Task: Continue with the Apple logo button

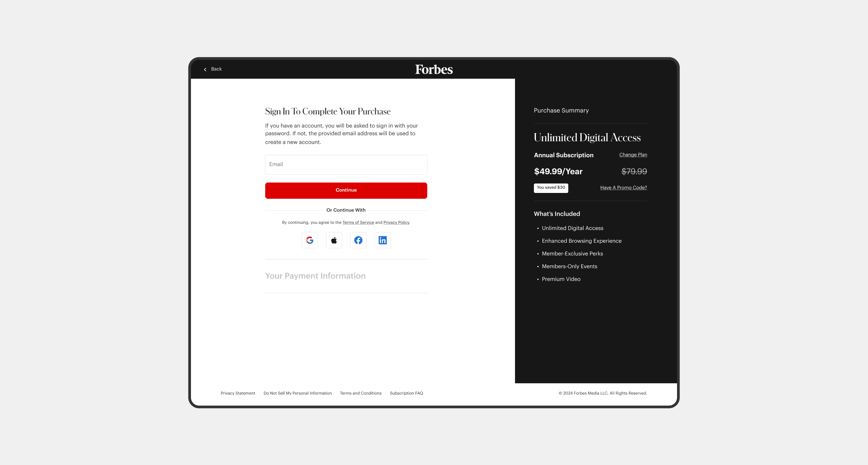Action: coord(334,240)
